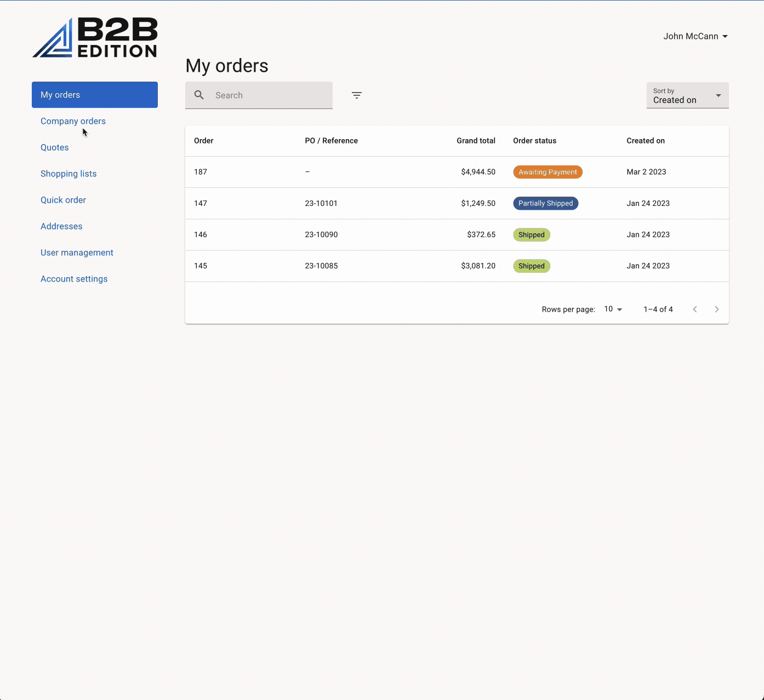Click the Shipped badge on order 146
764x700 pixels.
[x=531, y=234]
